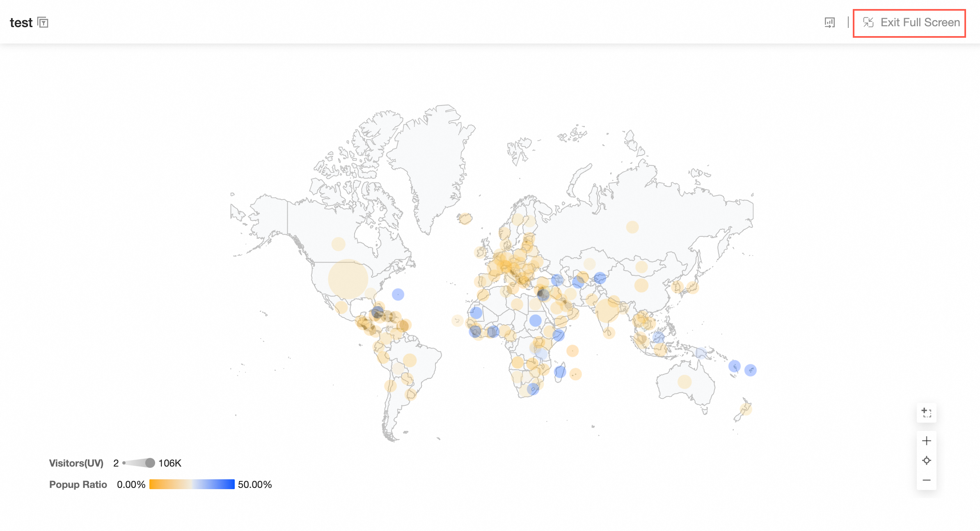The width and height of the screenshot is (980, 531).
Task: Activate the box-select zoom tool
Action: [x=926, y=412]
